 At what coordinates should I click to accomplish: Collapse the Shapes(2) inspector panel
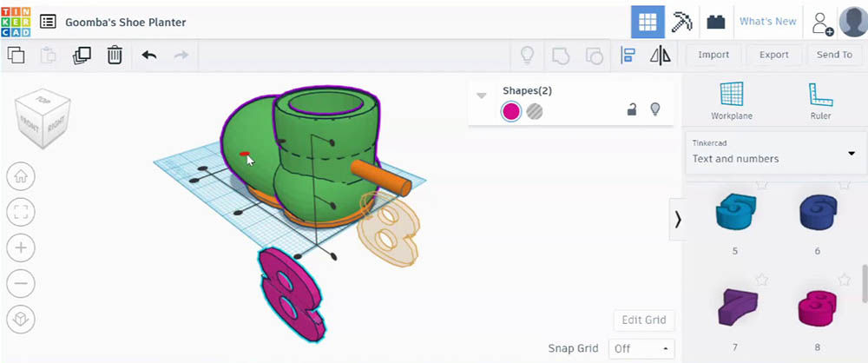click(482, 96)
